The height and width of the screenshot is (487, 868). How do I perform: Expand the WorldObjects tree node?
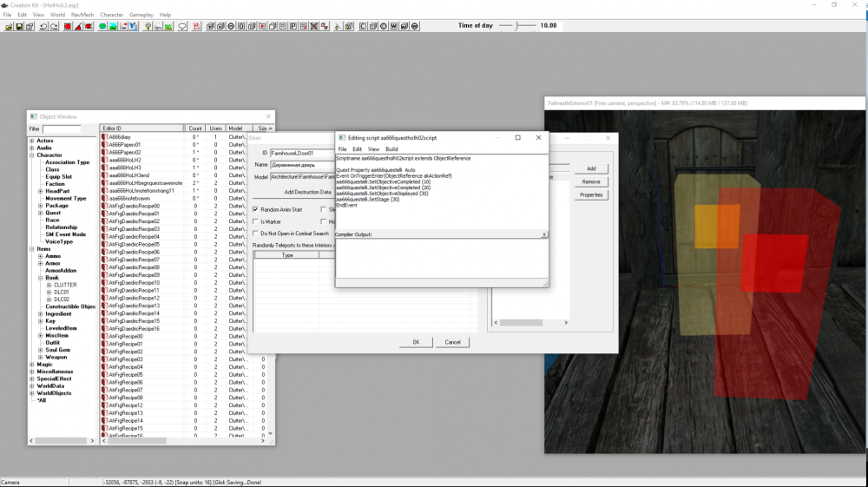[x=31, y=393]
